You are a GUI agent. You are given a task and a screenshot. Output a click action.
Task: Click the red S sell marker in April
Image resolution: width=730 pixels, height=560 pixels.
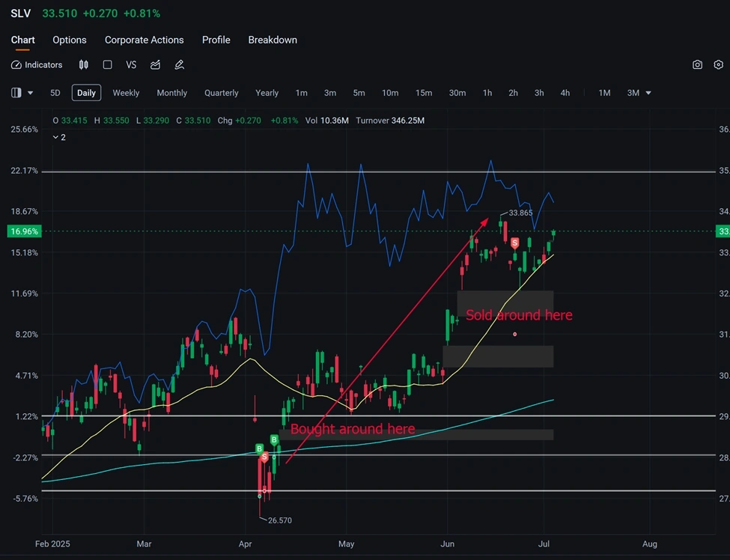click(264, 457)
